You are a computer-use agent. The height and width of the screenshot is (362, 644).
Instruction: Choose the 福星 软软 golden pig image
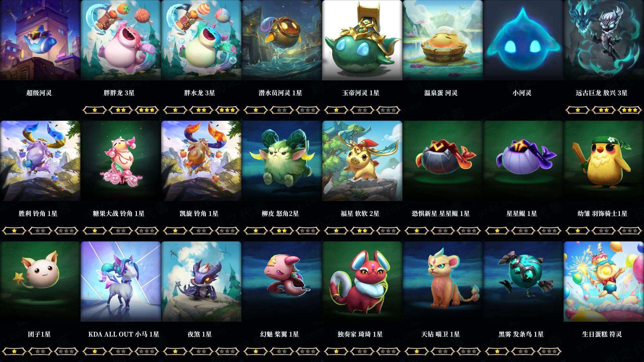click(362, 161)
